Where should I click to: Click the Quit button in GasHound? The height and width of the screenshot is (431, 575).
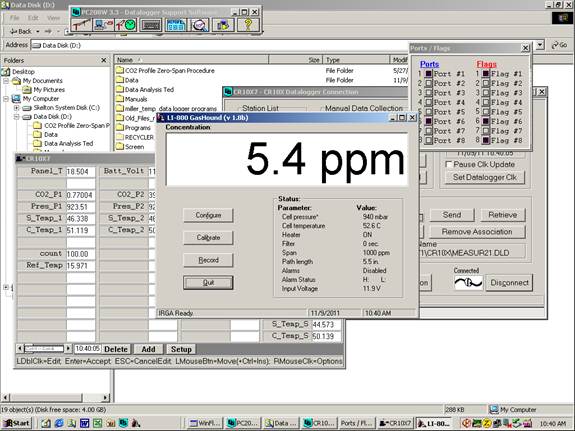click(x=208, y=283)
